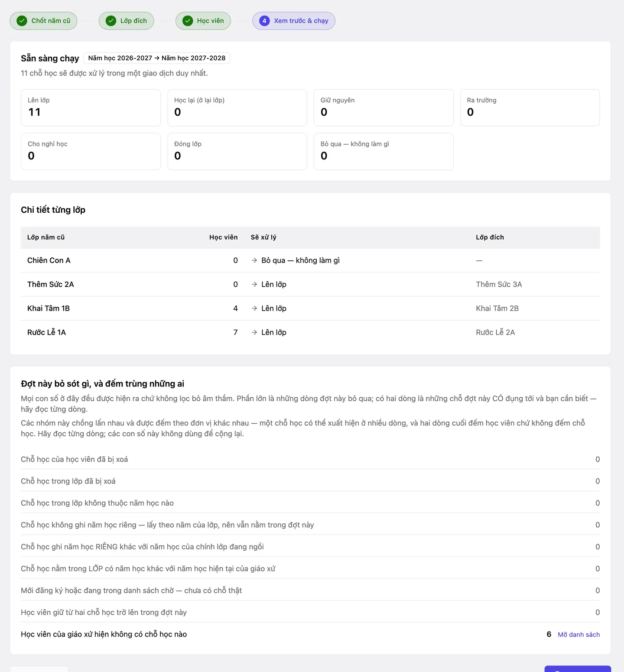Click the row starting "Mới đăng ký hoặc đang trong danh sách chờ"
This screenshot has height=672, width=624.
[310, 591]
